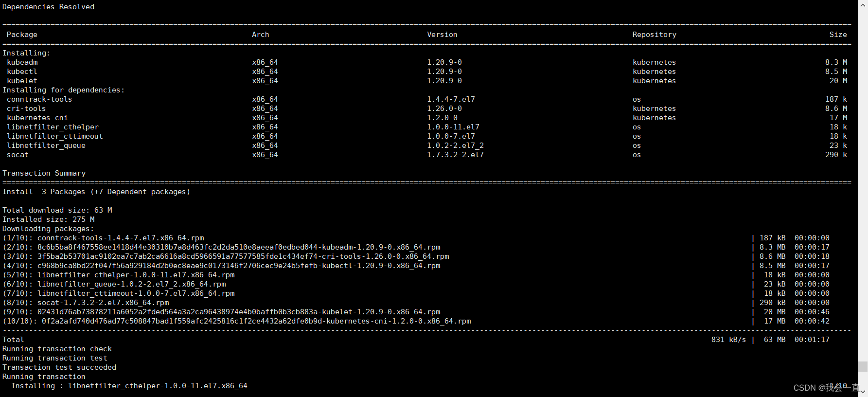Click the kubeadm package name

pos(22,62)
